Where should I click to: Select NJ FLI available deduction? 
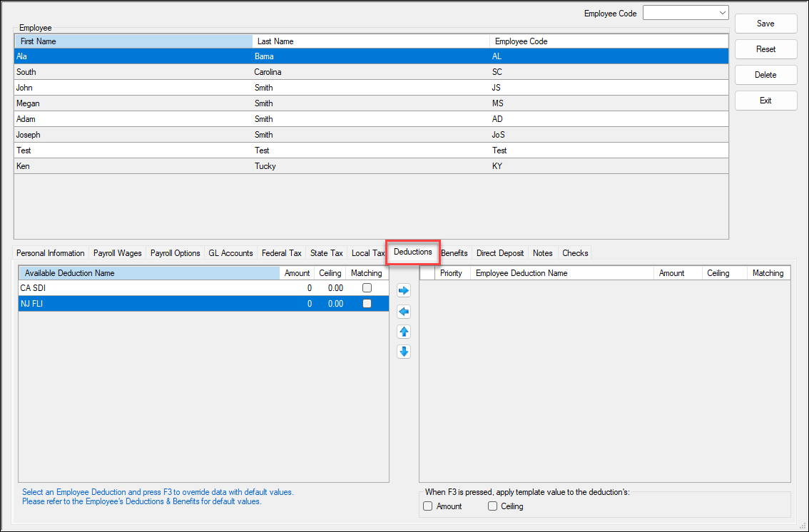pos(203,304)
